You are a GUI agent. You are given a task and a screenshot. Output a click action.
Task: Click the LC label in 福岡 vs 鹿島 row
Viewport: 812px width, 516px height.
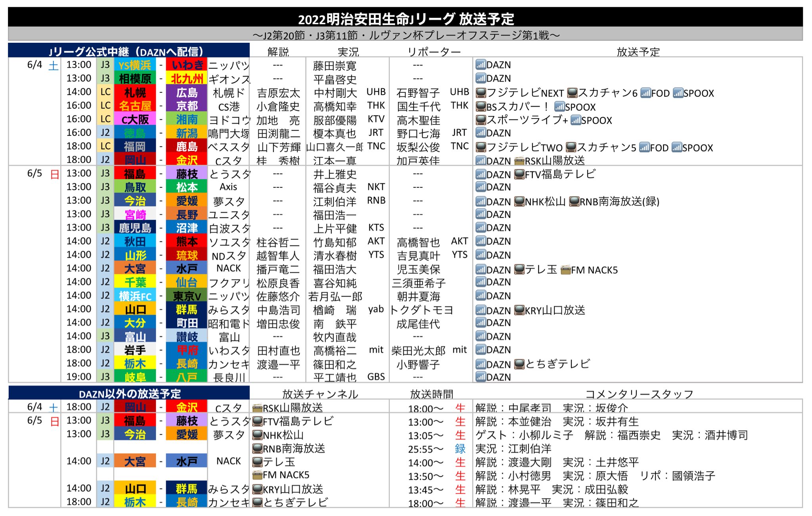[x=105, y=146]
